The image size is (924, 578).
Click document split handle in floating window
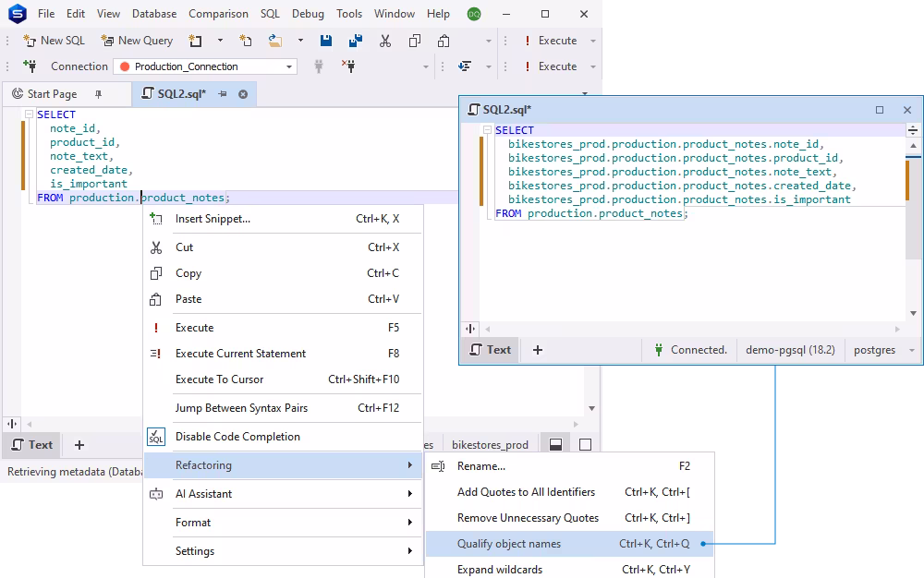click(913, 131)
